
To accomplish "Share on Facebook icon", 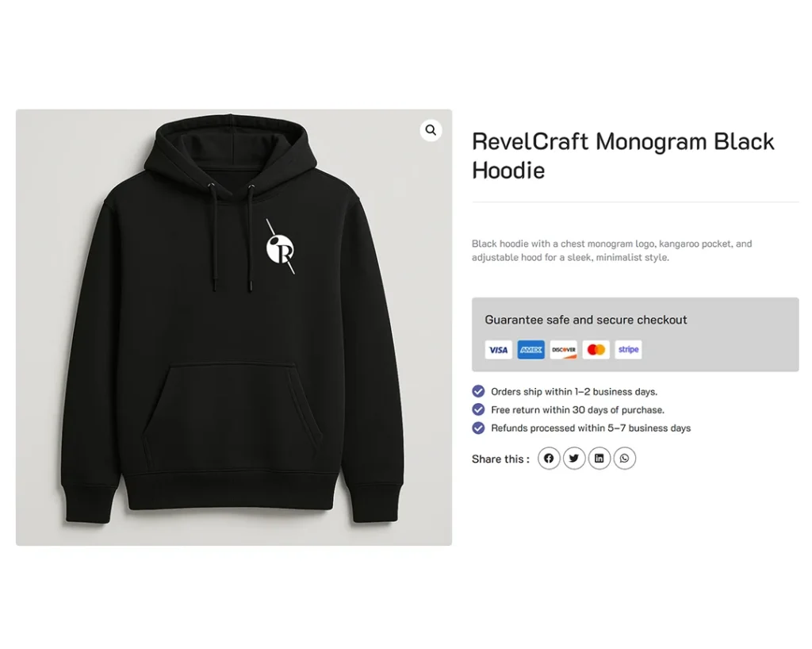I will pyautogui.click(x=549, y=459).
